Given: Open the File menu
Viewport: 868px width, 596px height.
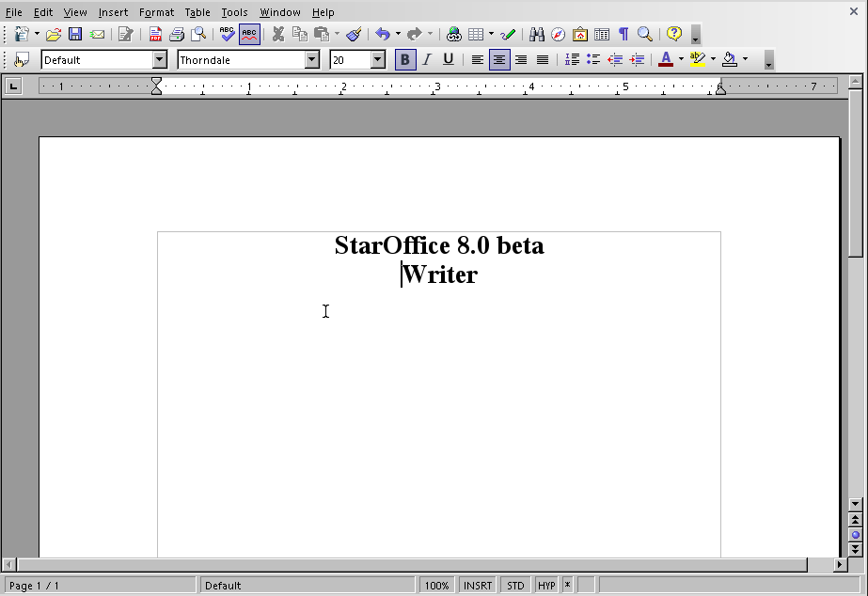Looking at the screenshot, I should click(14, 12).
